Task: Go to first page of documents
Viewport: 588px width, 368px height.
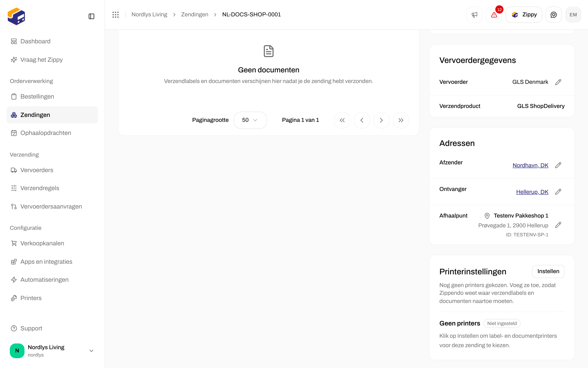Action: [x=342, y=120]
